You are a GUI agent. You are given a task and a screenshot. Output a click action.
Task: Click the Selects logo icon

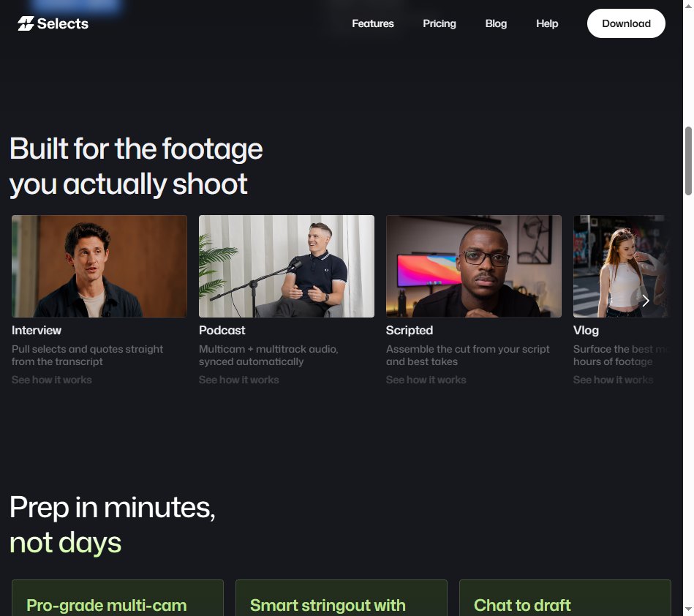click(26, 23)
